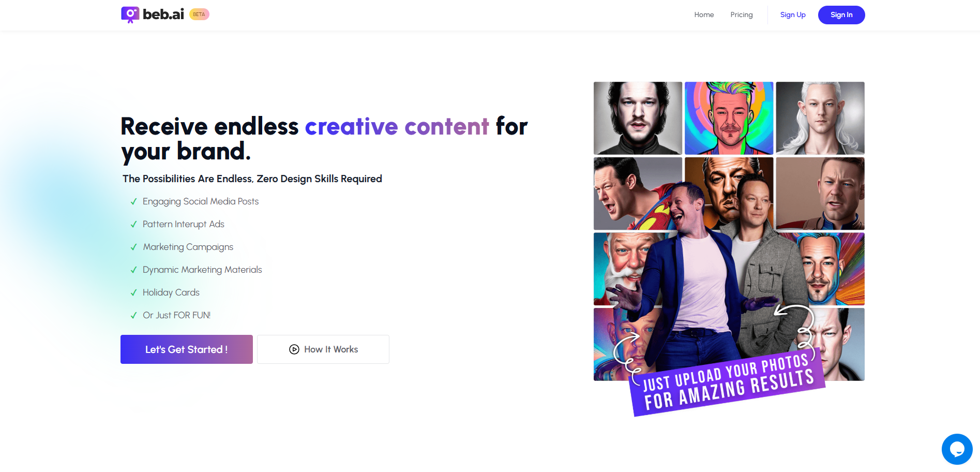Click the Sign In button
Screen dimensions: 980x472
[841, 15]
